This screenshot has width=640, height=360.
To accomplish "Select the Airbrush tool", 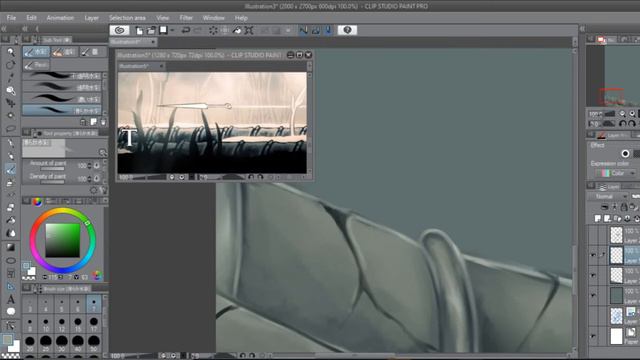I will [x=11, y=182].
